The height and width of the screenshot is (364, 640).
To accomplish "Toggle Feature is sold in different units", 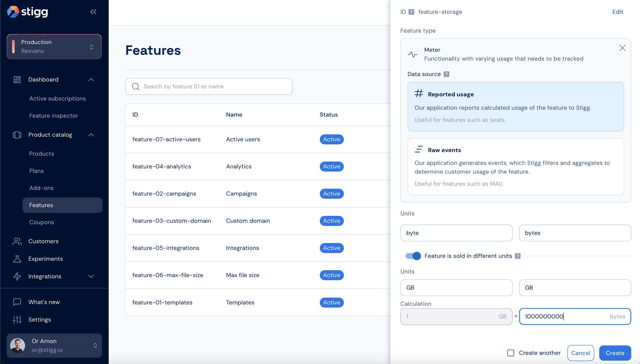I will click(x=413, y=256).
